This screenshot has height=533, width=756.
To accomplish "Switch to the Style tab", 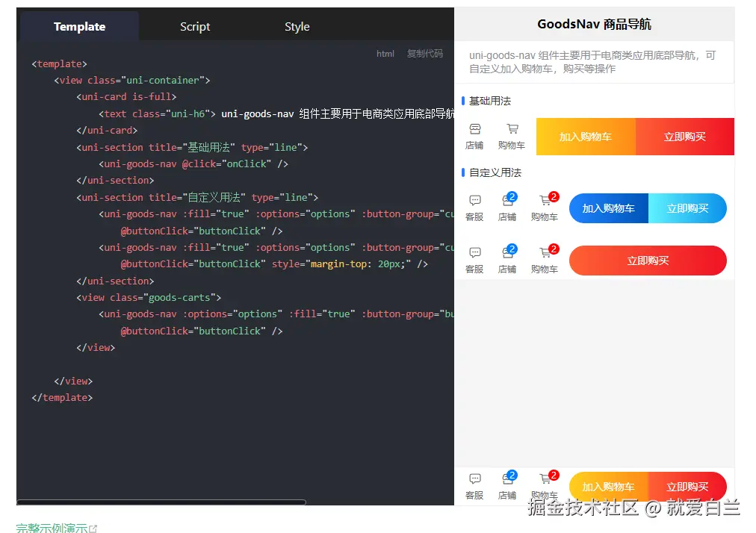I will pyautogui.click(x=297, y=25).
